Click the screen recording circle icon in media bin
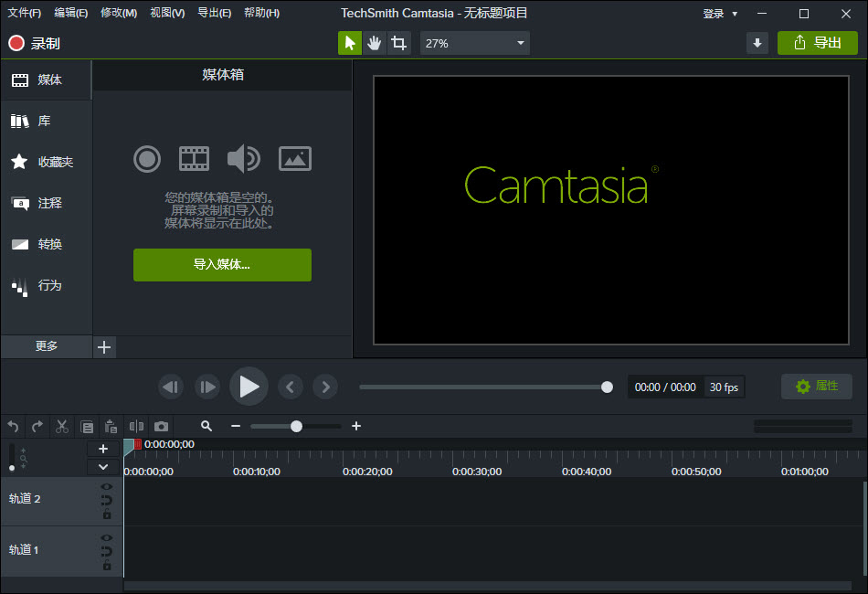This screenshot has width=868, height=594. click(147, 159)
